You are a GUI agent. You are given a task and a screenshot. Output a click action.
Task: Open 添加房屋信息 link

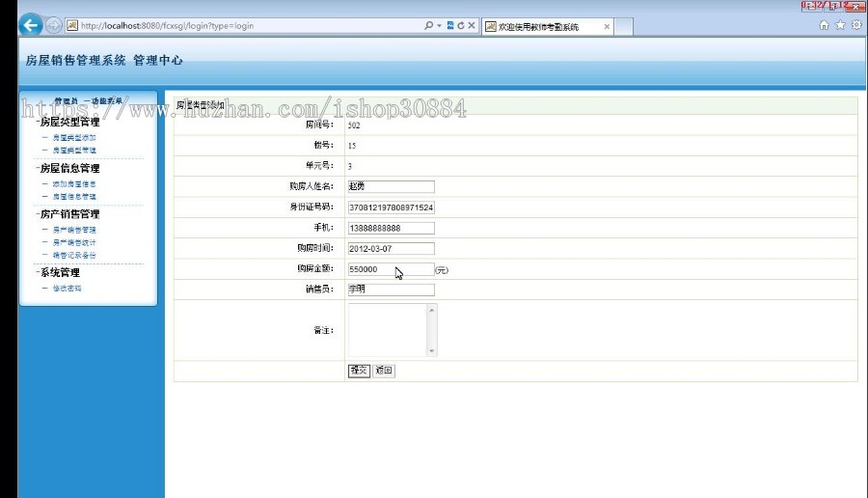click(x=74, y=184)
